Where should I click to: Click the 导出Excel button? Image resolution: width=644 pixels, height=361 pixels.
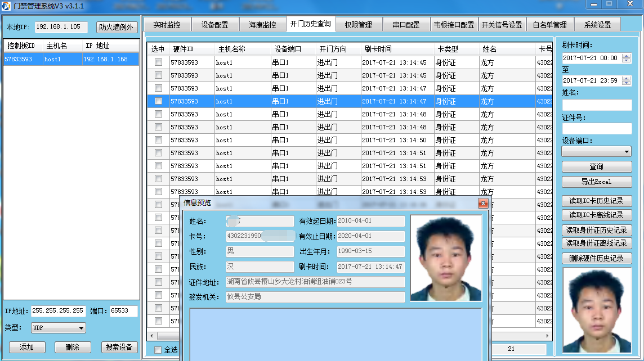[x=596, y=182]
